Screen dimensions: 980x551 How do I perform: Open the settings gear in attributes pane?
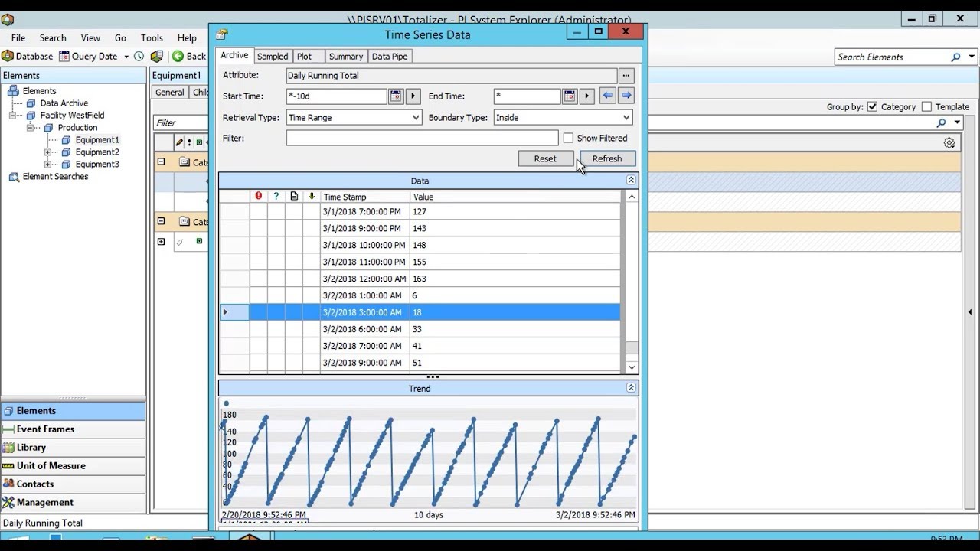coord(949,143)
